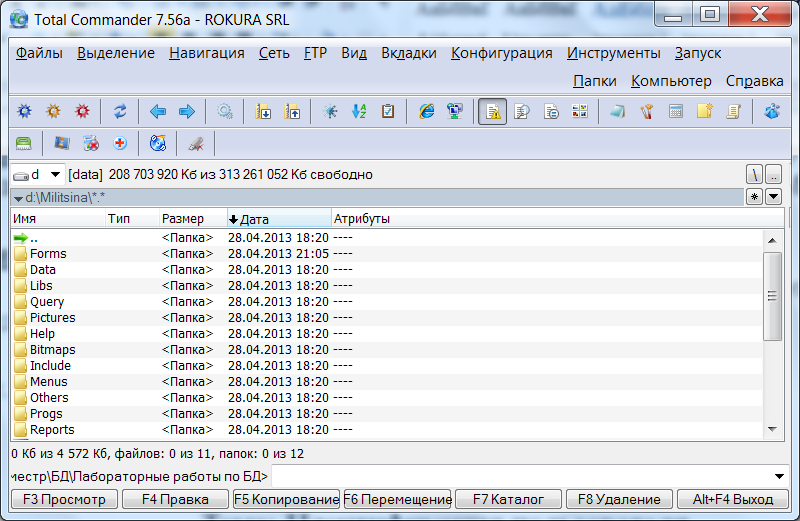Open the Файлы menu

39,53
